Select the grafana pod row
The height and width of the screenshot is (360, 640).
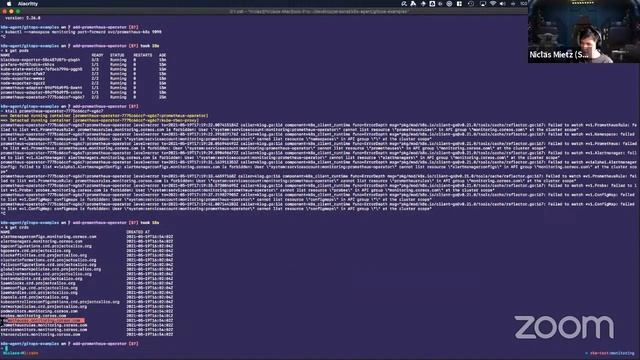pyautogui.click(x=83, y=64)
